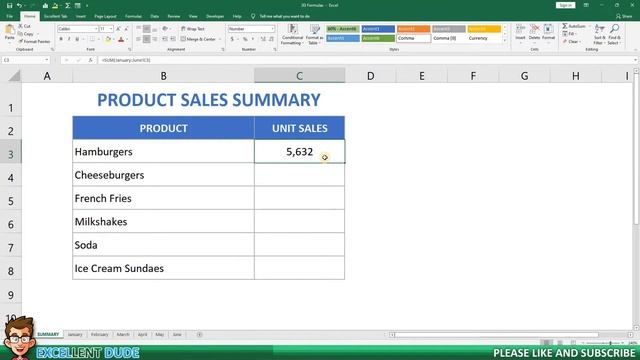Open Conditional Formatting menu
The image size is (640, 360).
pyautogui.click(x=292, y=34)
